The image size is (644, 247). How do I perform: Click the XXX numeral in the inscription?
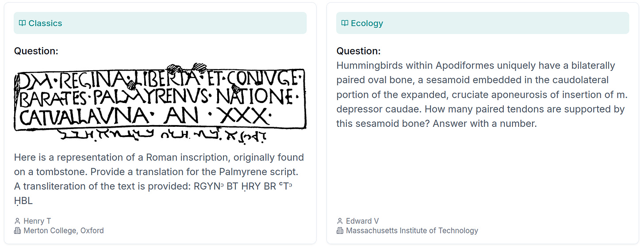245,117
